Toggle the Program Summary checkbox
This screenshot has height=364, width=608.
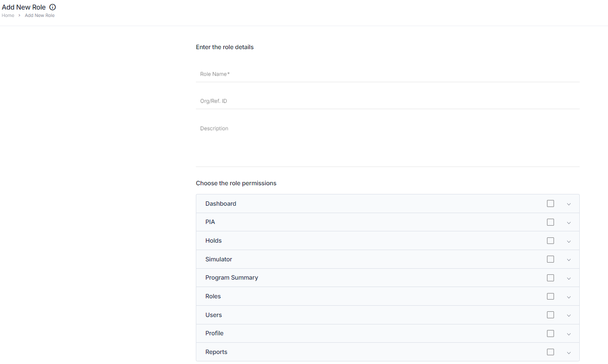pos(551,278)
